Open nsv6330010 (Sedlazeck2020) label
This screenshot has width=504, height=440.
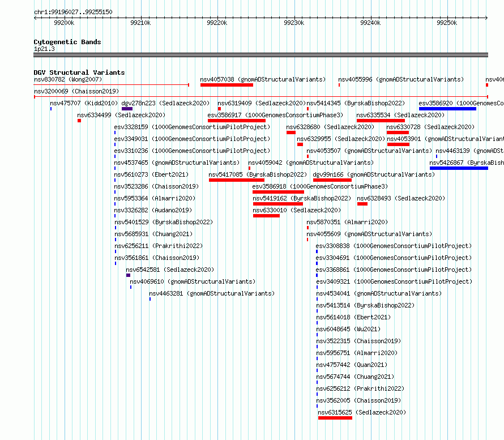[297, 210]
